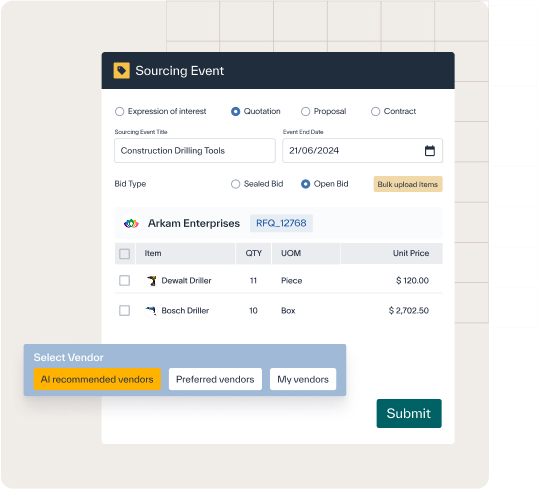Switch to My vendors tab

pyautogui.click(x=303, y=379)
